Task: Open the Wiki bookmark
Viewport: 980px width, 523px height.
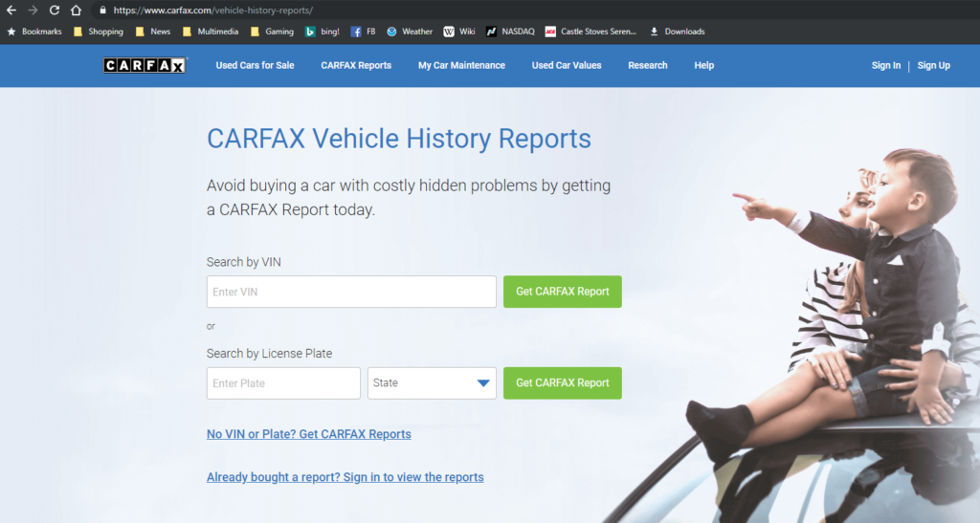Action: (459, 32)
